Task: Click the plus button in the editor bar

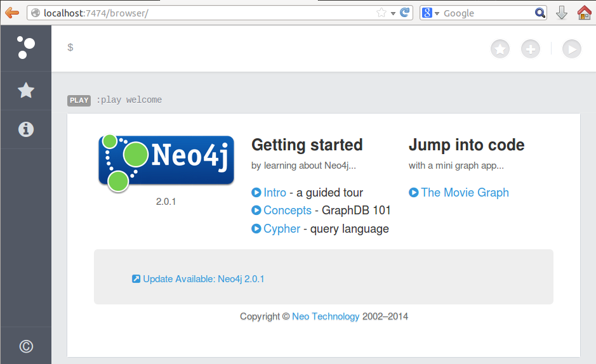Action: click(x=531, y=49)
